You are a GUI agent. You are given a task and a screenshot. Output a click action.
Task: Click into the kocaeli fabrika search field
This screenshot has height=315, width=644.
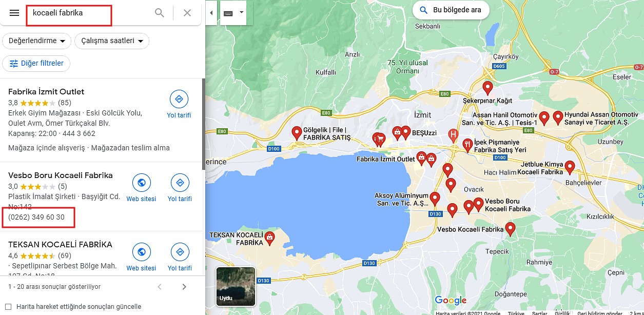point(90,13)
